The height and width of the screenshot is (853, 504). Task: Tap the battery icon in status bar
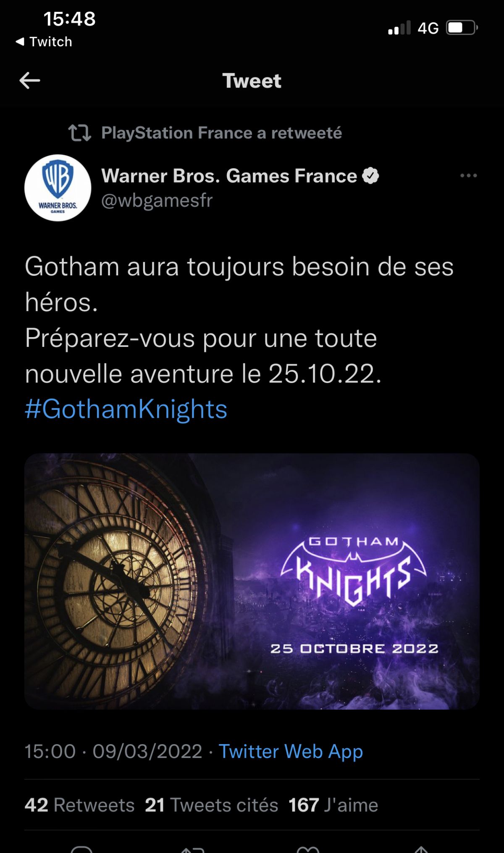click(462, 28)
